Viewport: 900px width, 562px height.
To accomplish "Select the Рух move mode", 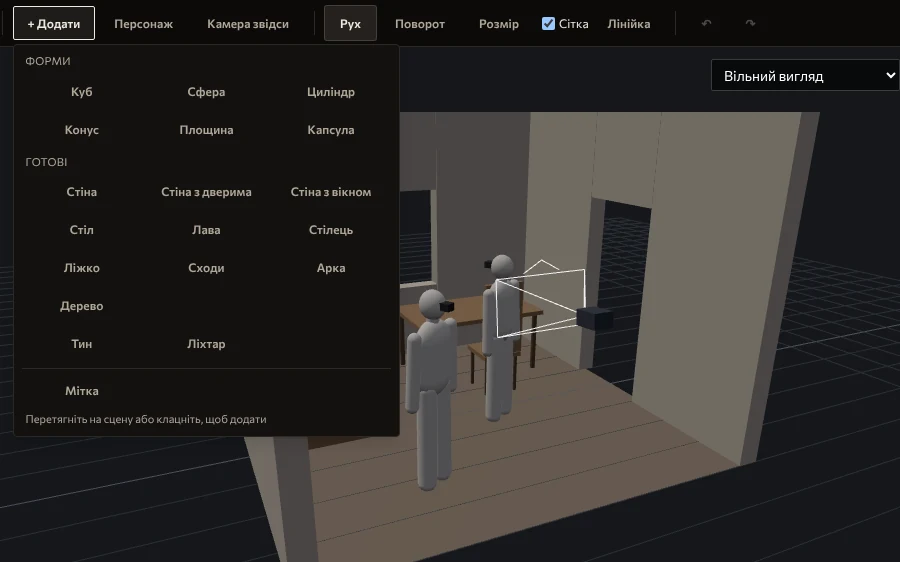I will click(350, 24).
